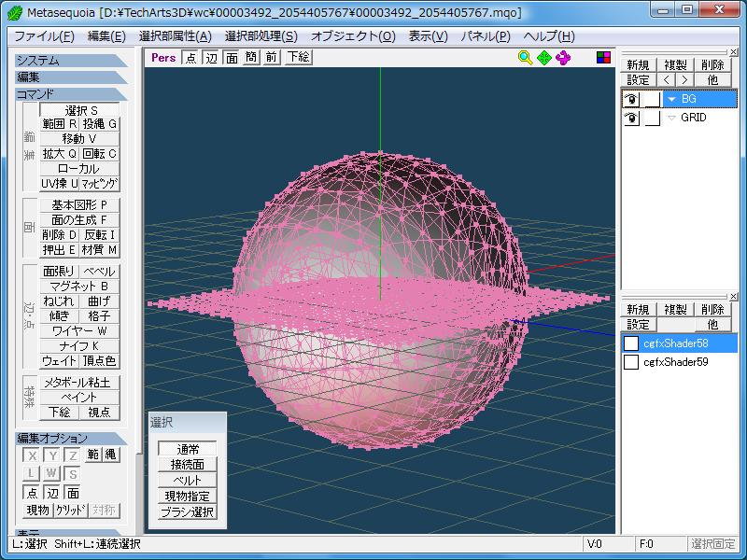
Task: Click the green pan view icon
Action: click(544, 58)
